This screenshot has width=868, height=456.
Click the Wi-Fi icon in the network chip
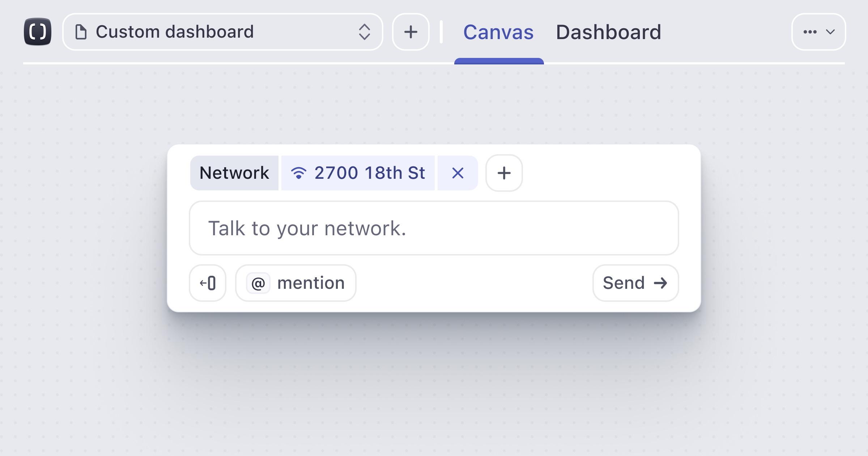[x=299, y=173]
